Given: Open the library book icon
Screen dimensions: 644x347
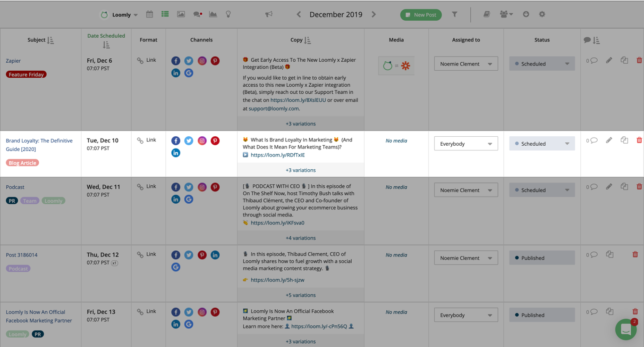Looking at the screenshot, I should (x=487, y=14).
